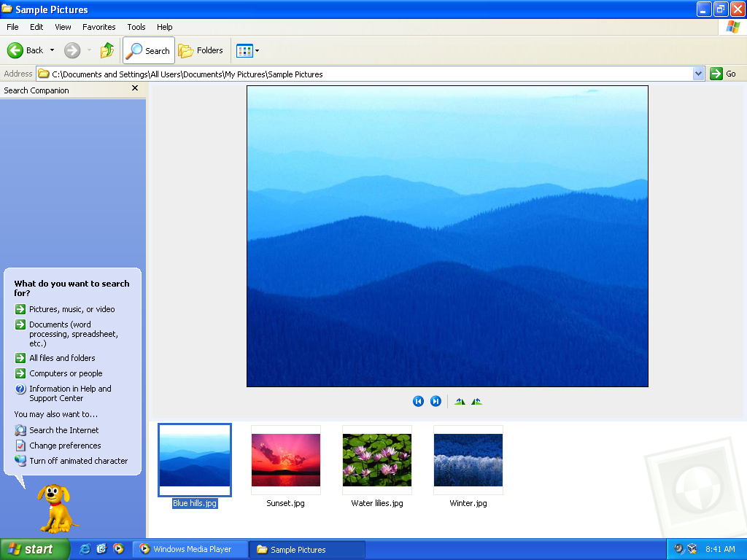
Task: Open the File menu
Action: pyautogui.click(x=12, y=27)
